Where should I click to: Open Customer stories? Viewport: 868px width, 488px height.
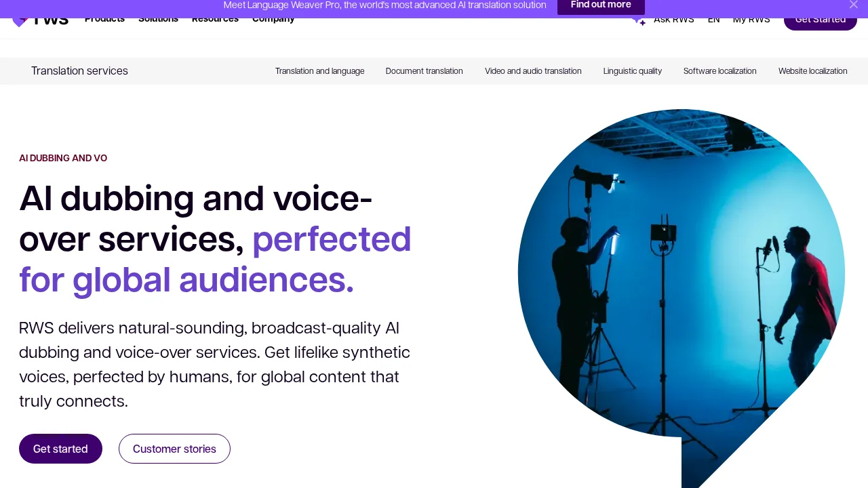[x=174, y=449]
